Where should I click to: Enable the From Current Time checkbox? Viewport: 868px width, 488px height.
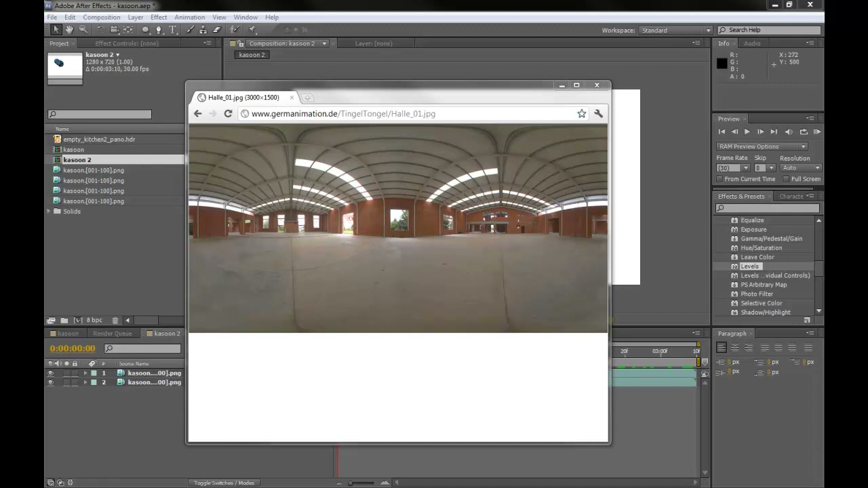pyautogui.click(x=719, y=179)
